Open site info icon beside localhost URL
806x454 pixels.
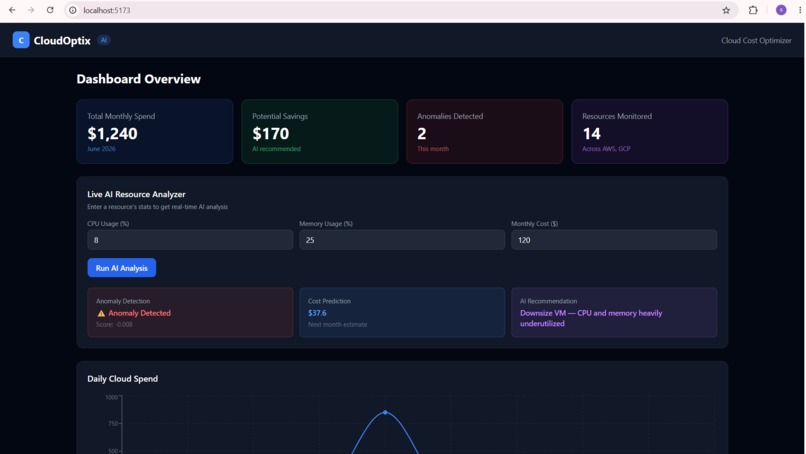(x=73, y=10)
